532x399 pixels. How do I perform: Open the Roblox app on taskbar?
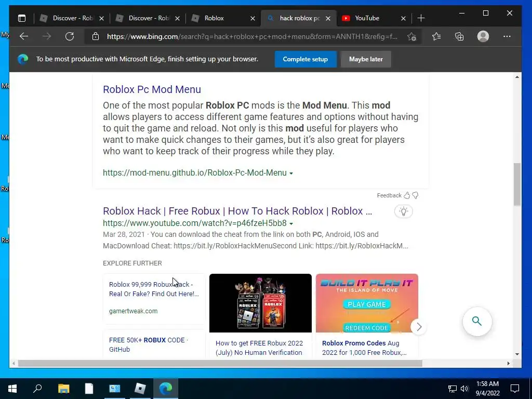pyautogui.click(x=140, y=389)
